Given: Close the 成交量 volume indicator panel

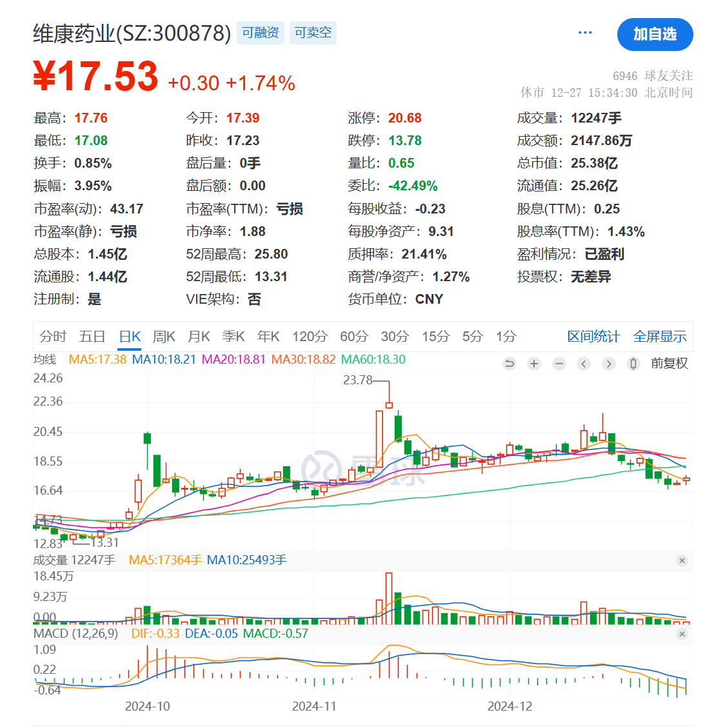Looking at the screenshot, I should tap(682, 560).
